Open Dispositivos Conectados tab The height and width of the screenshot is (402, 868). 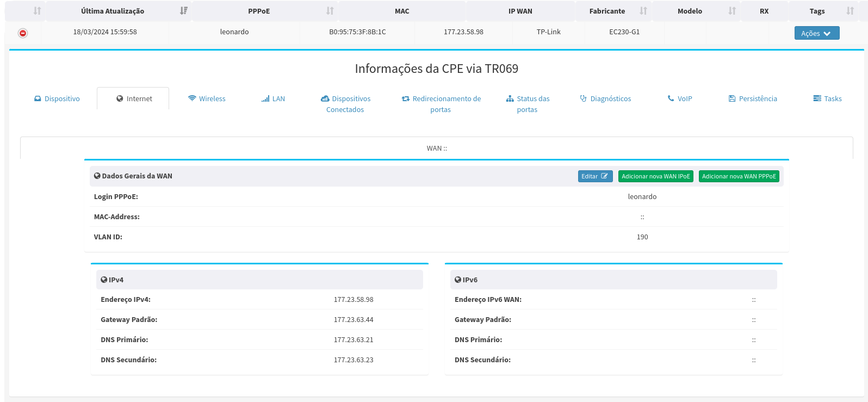coord(346,104)
